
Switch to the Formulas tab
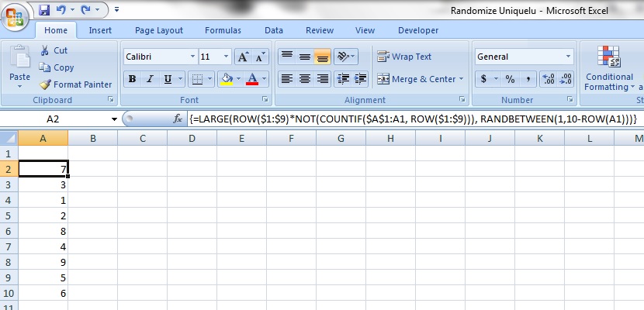click(223, 30)
